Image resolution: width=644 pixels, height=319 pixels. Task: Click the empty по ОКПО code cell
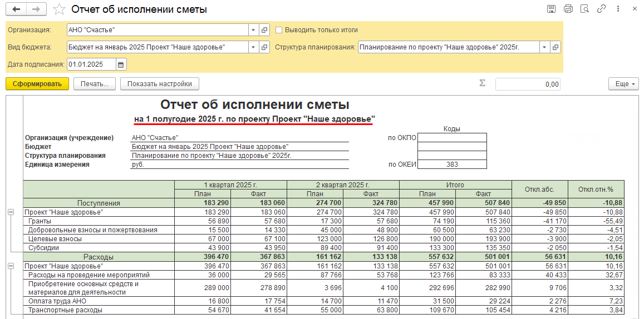[x=452, y=137]
